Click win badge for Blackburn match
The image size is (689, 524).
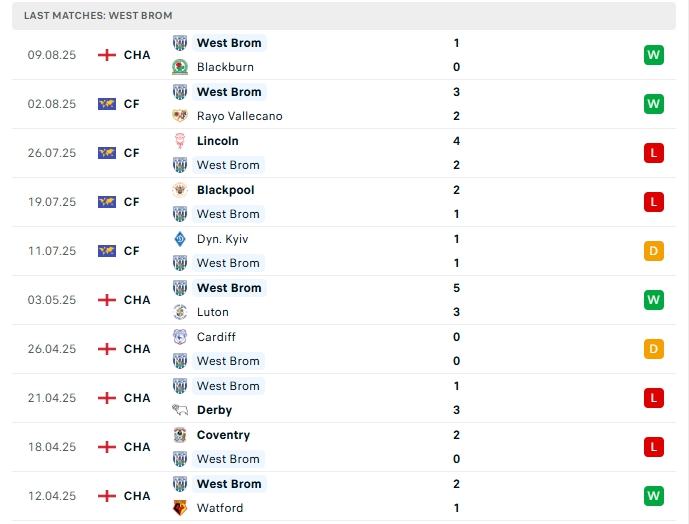[x=653, y=55]
